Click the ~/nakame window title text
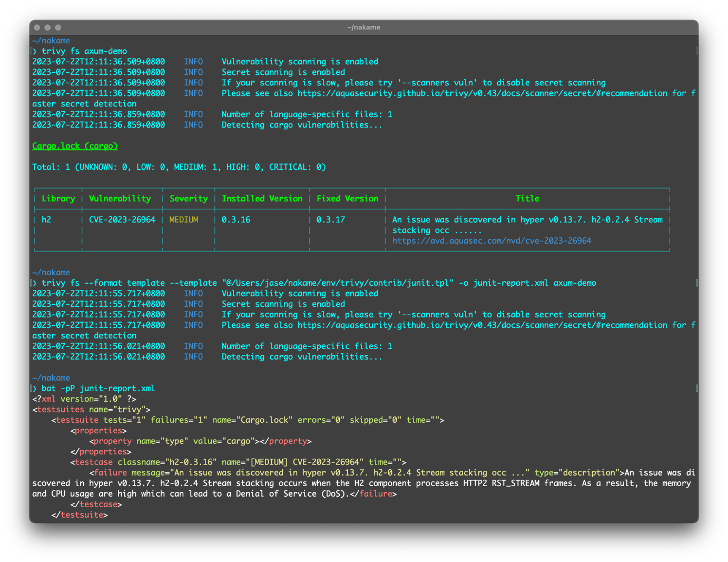This screenshot has height=562, width=728. point(363,27)
